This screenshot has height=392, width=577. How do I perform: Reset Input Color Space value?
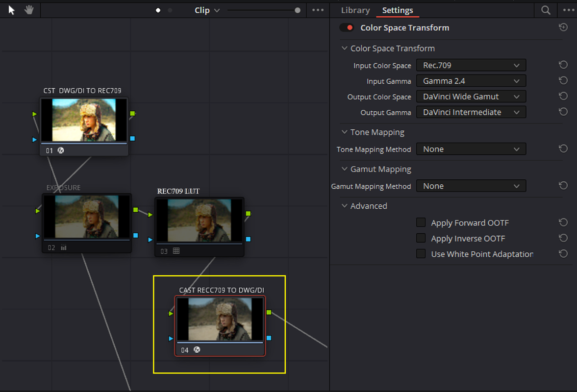563,65
